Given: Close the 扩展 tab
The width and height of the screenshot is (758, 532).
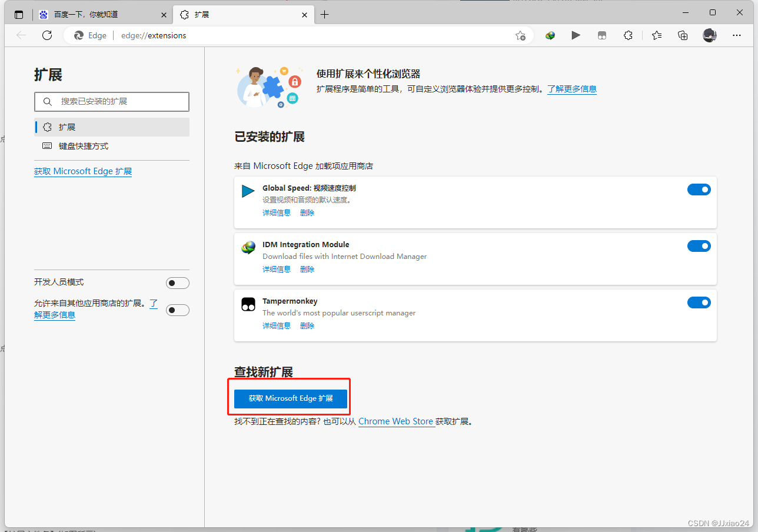Looking at the screenshot, I should 304,15.
